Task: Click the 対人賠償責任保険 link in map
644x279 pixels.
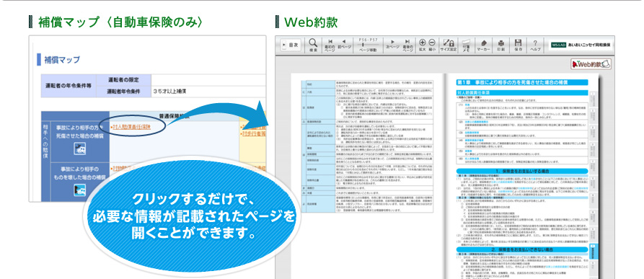Action: (131, 127)
